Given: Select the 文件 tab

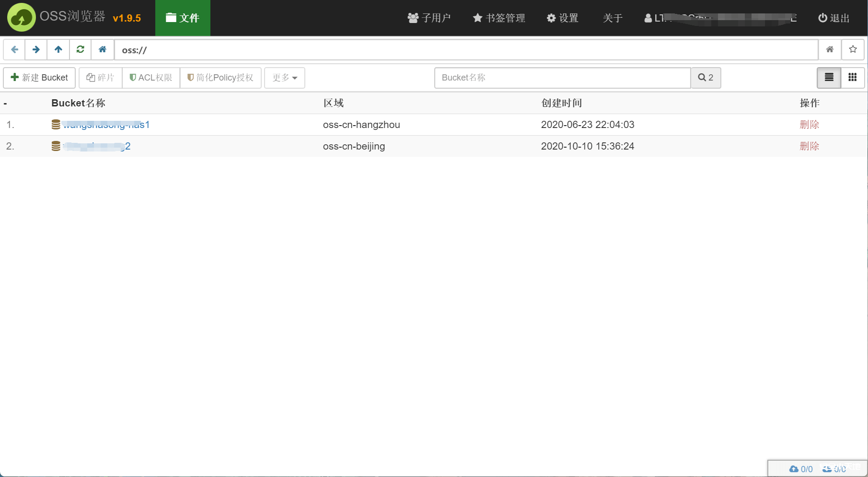Looking at the screenshot, I should pos(183,18).
